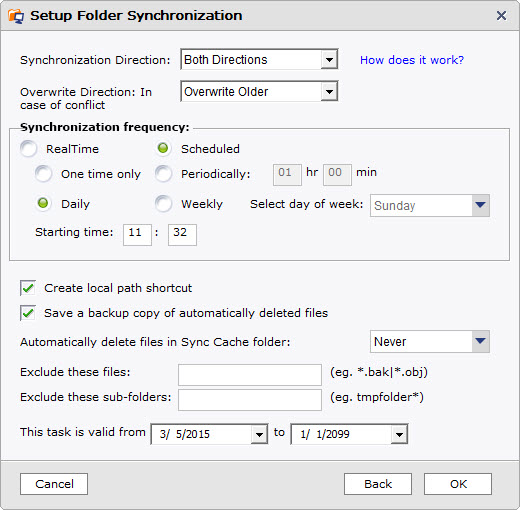The height and width of the screenshot is (510, 520).
Task: Uncheck Create local path shortcut
Action: click(x=28, y=288)
